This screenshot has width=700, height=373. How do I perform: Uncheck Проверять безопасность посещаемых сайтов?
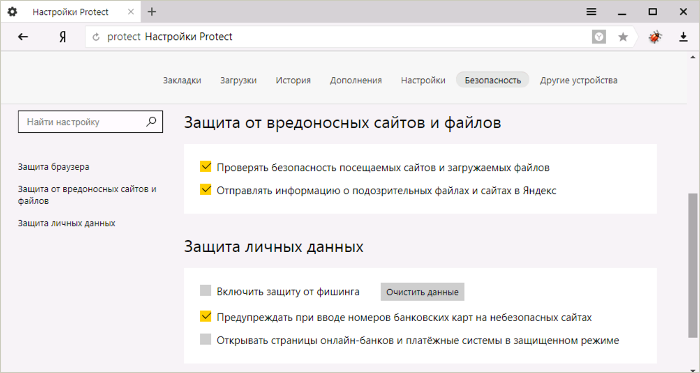tap(205, 167)
